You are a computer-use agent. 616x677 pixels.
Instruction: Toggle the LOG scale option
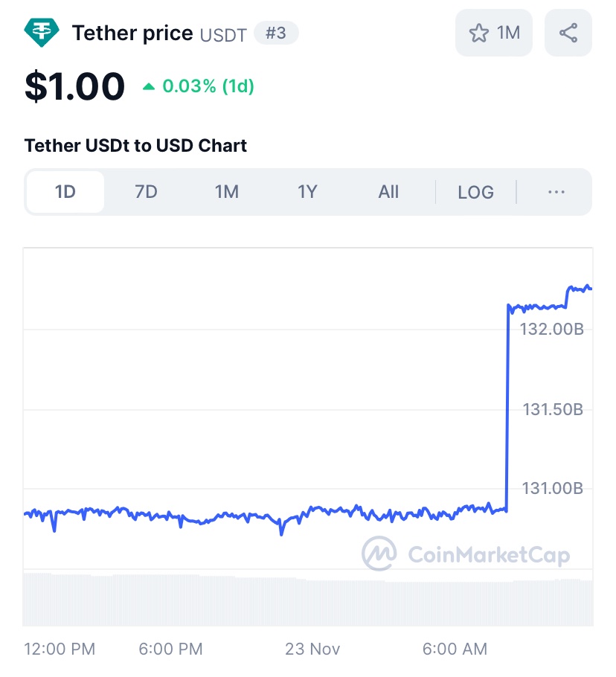(475, 192)
